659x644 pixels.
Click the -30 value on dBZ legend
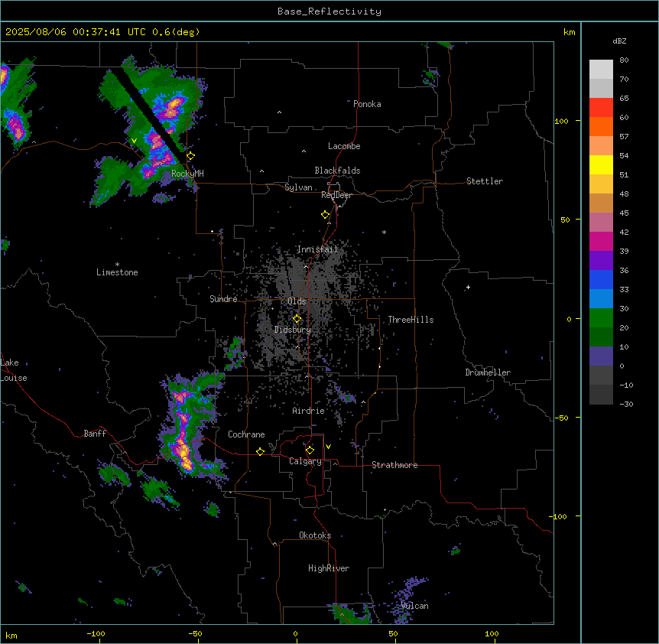[x=626, y=404]
